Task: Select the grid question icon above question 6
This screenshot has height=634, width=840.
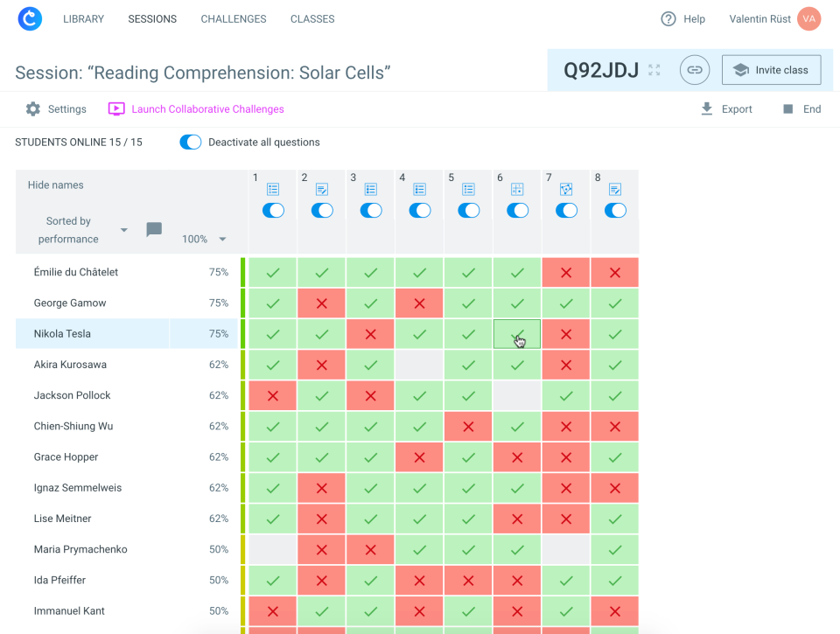Action: pos(517,188)
